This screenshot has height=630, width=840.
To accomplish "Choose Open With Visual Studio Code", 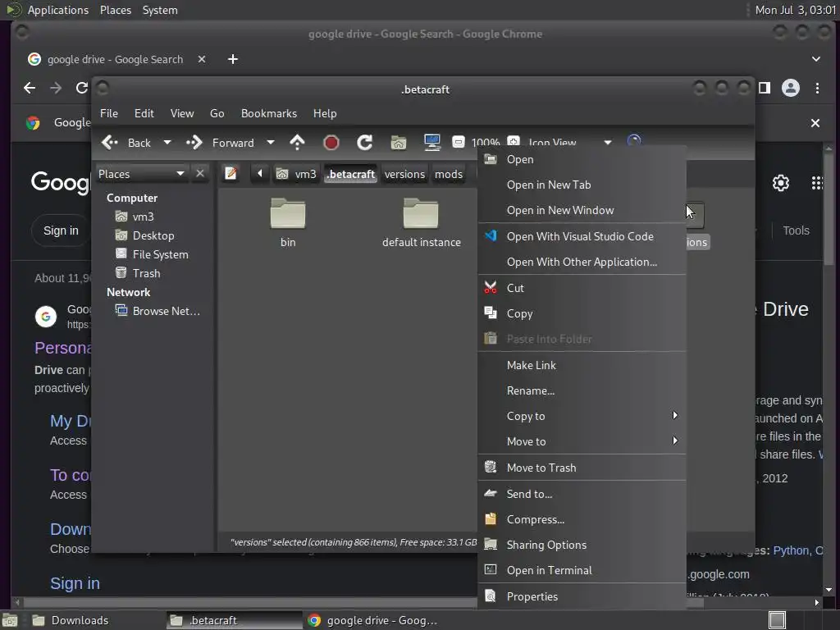I will (x=582, y=236).
